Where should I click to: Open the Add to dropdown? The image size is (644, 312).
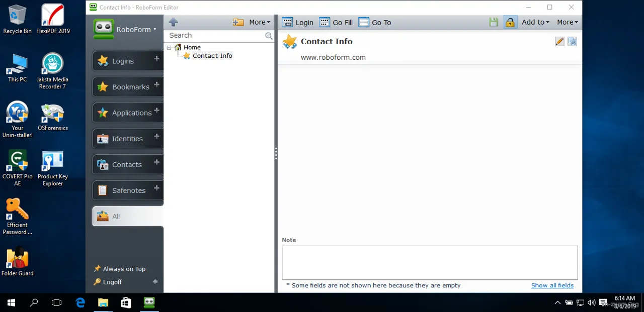535,22
